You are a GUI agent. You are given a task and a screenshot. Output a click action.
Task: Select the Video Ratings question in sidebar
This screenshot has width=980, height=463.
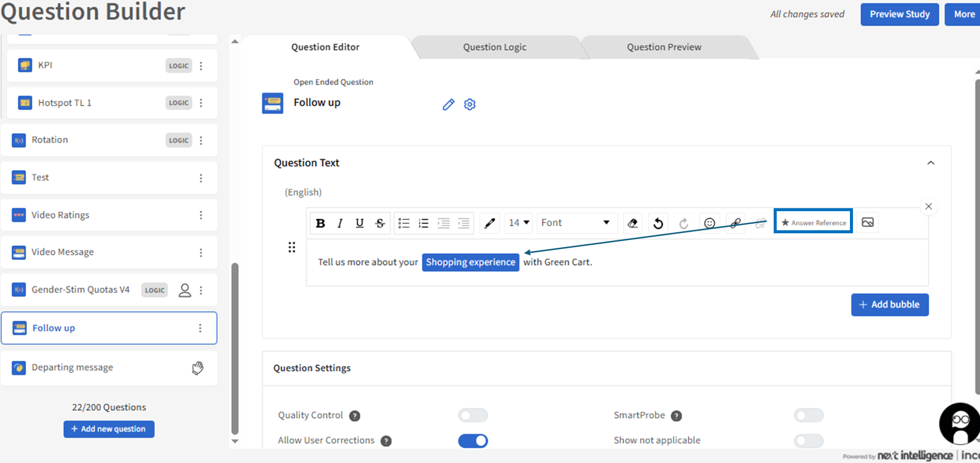click(60, 215)
